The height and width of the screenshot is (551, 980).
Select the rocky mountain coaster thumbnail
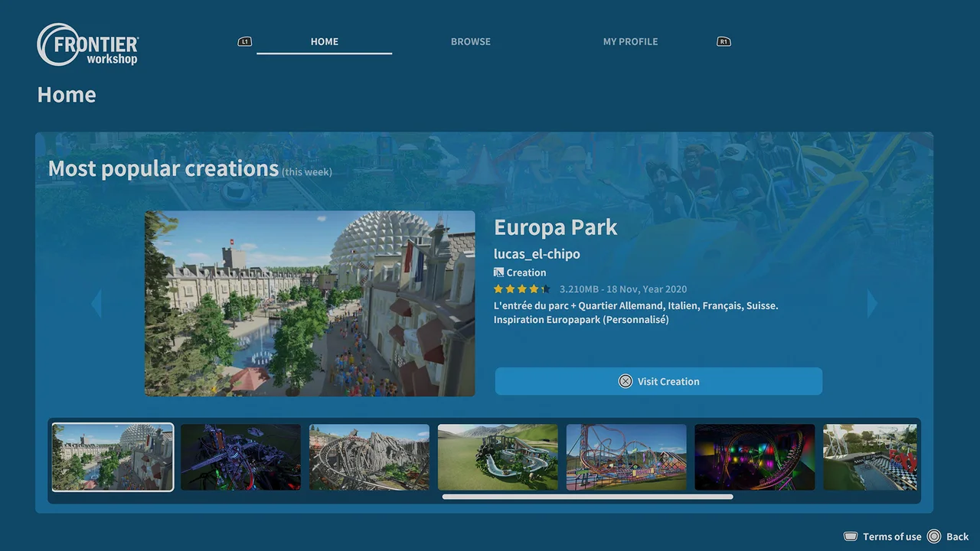click(x=370, y=457)
